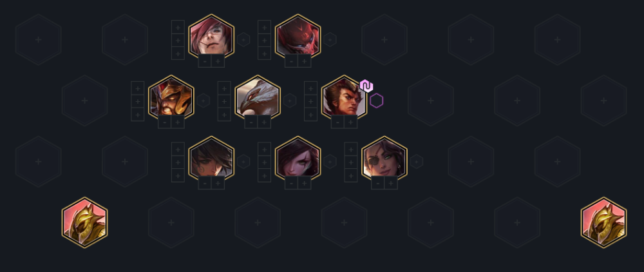Click the golden armored unit at bottom-right
This screenshot has width=644, height=272.
coord(603,222)
